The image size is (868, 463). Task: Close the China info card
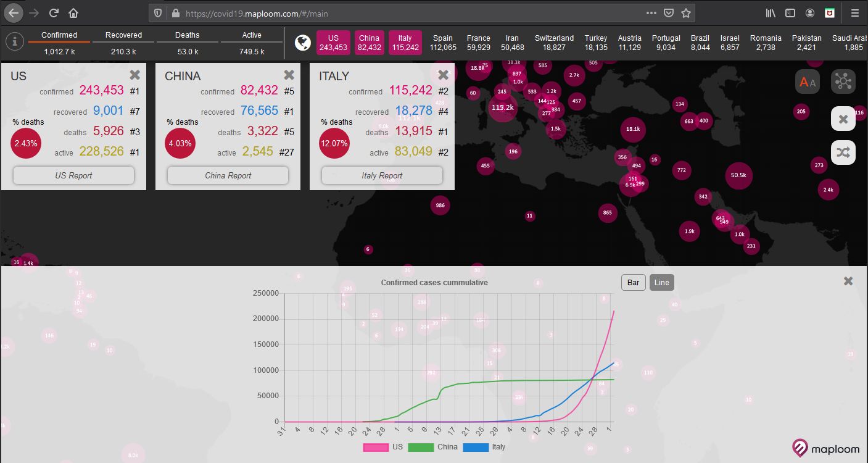click(289, 75)
